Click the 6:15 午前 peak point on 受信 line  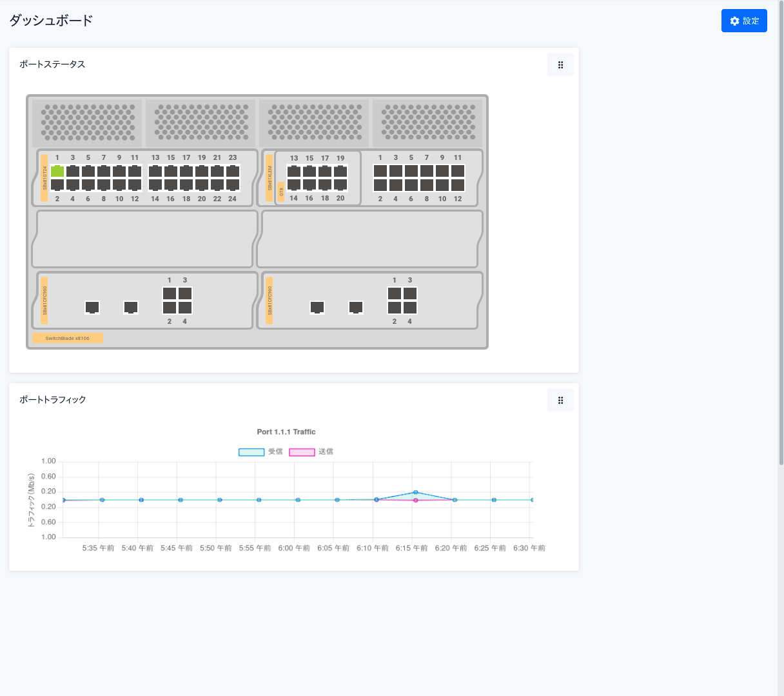tap(415, 492)
